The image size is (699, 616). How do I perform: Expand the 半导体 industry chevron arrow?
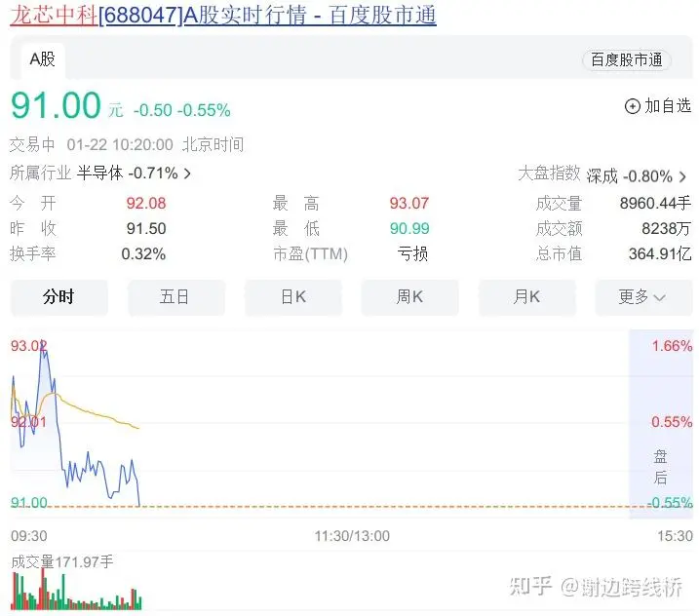(x=188, y=173)
